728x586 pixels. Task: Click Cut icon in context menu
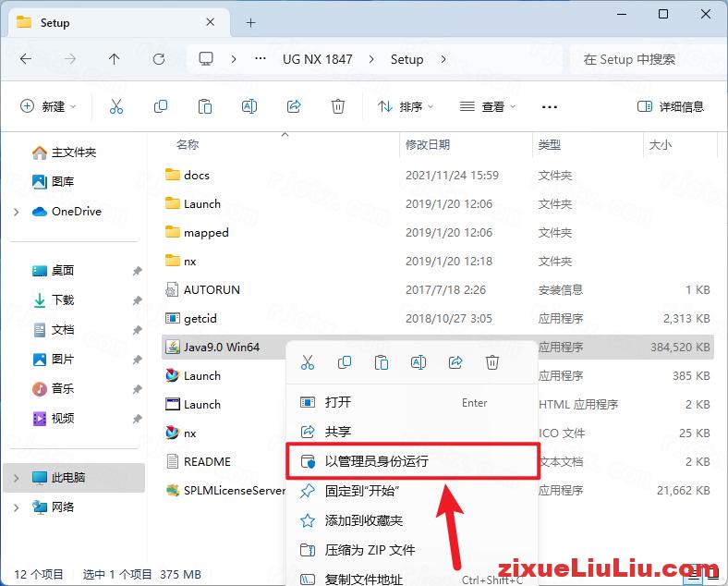[308, 362]
